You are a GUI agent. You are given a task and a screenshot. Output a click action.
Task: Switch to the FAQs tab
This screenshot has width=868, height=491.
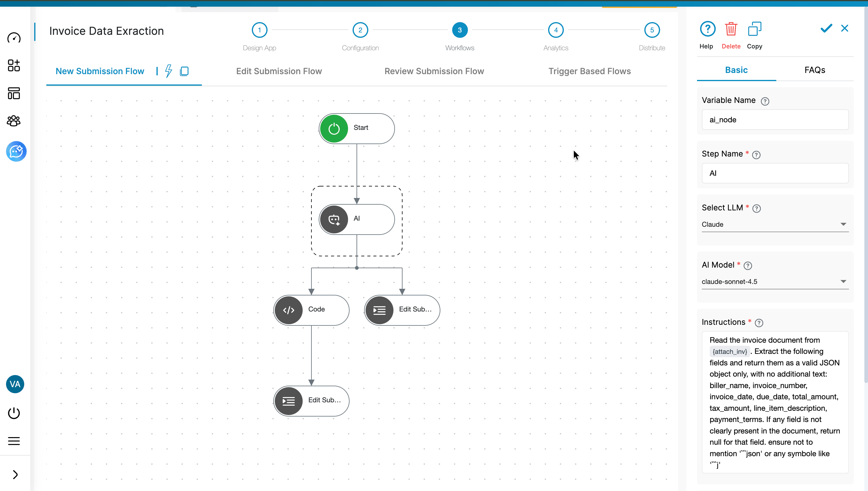point(814,70)
